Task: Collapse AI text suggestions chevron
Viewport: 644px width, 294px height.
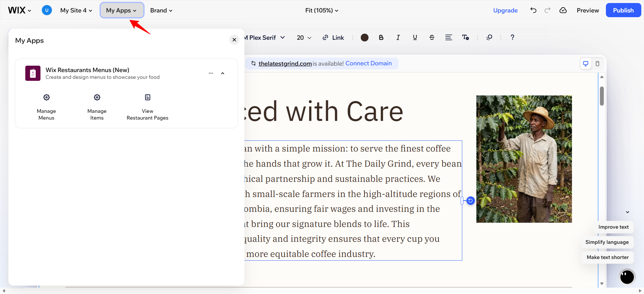Action: [x=627, y=212]
